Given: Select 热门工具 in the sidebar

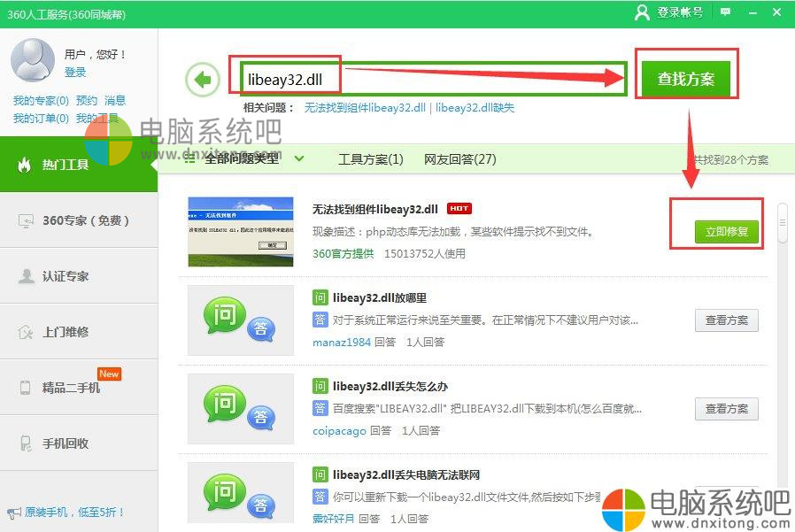Looking at the screenshot, I should (79, 165).
